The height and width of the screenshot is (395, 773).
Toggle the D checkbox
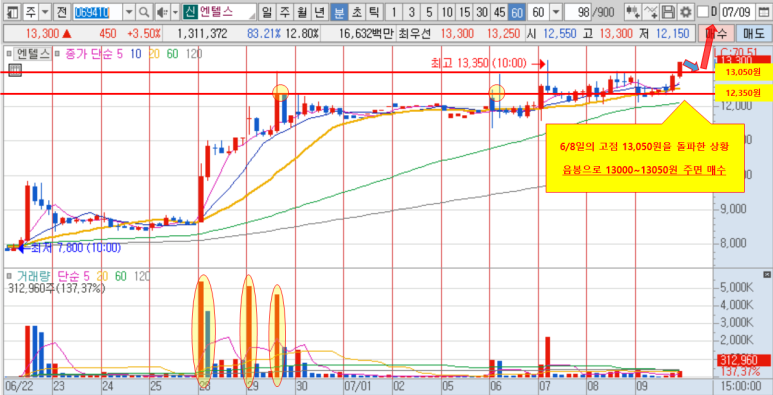click(x=703, y=12)
